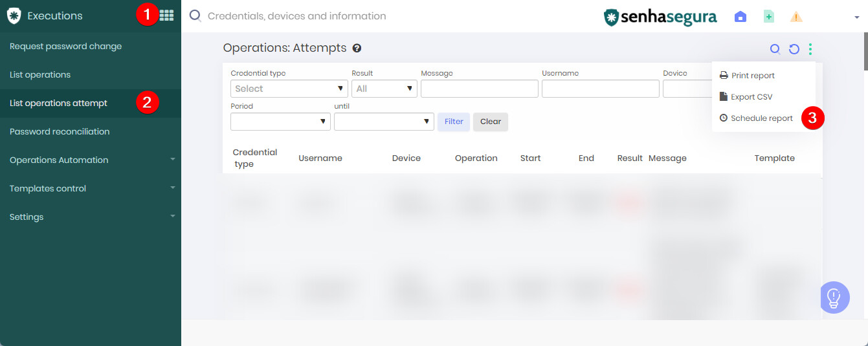
Task: Expand Settings submenu in sidebar
Action: click(91, 217)
